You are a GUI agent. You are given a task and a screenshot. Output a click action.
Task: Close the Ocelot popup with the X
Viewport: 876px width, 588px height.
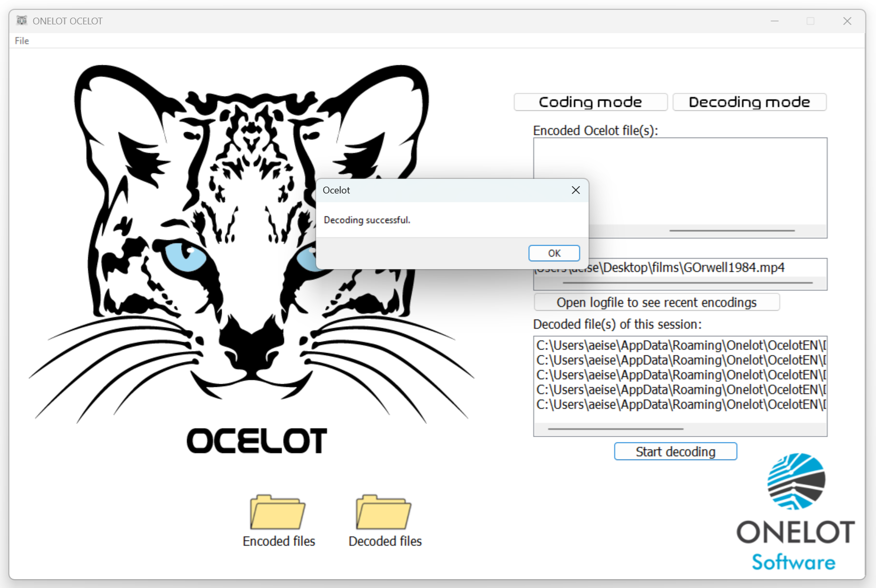point(575,190)
